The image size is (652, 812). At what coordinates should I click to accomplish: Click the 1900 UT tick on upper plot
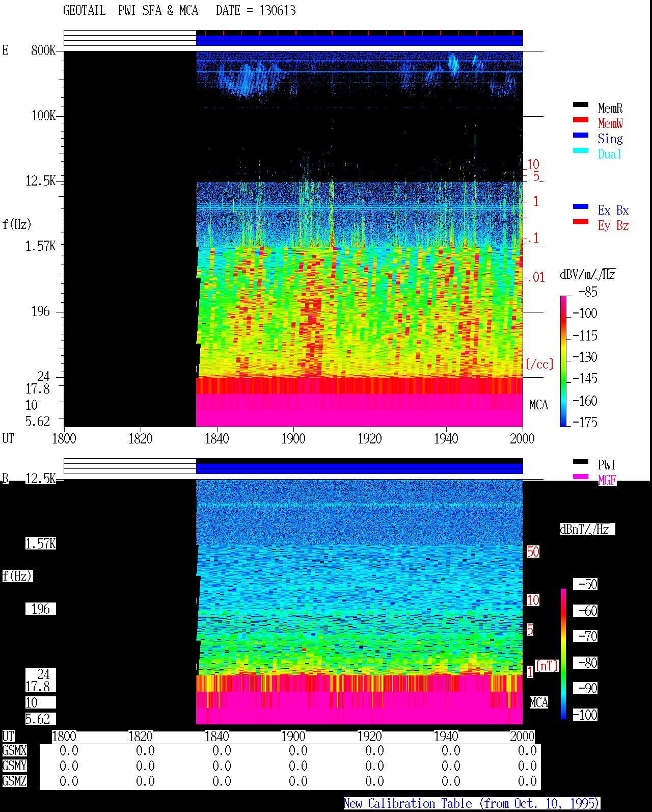point(293,438)
